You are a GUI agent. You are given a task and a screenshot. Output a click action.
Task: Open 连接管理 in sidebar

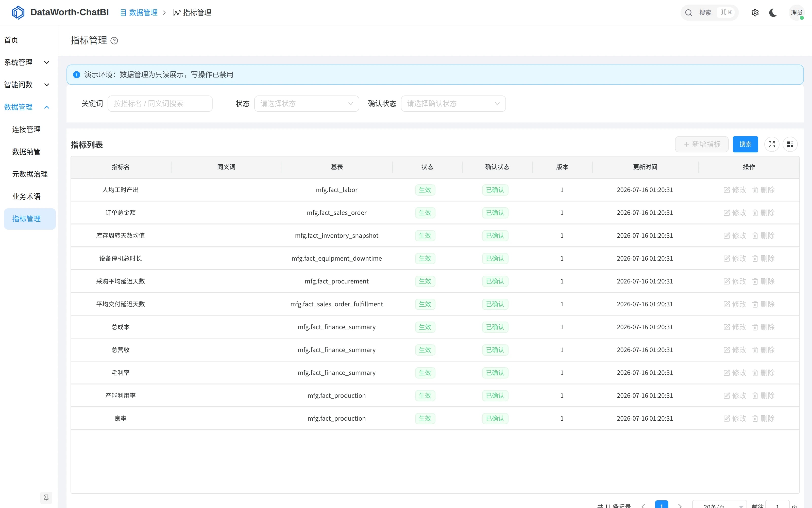point(26,129)
